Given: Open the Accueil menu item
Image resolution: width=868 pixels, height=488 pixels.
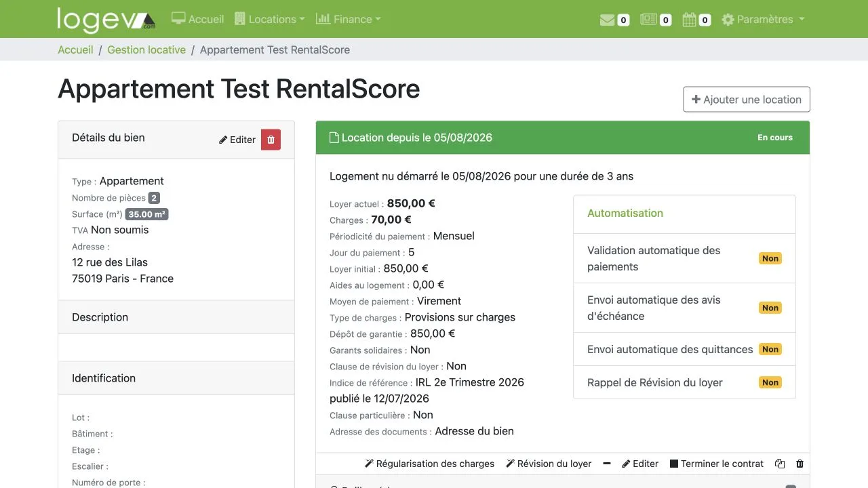Looking at the screenshot, I should pyautogui.click(x=197, y=19).
